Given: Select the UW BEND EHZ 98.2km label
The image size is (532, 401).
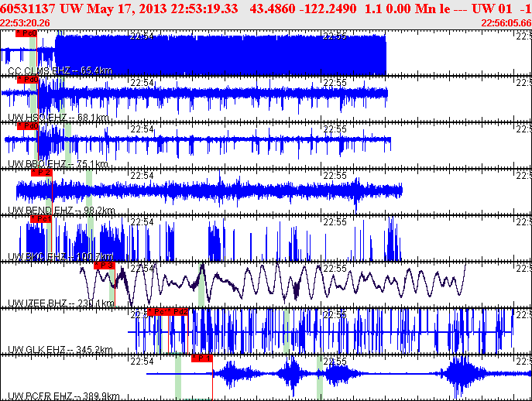Looking at the screenshot, I should point(61,211).
